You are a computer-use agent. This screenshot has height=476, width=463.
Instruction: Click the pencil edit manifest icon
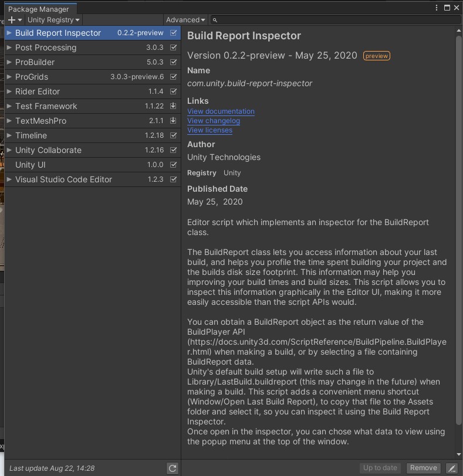[x=452, y=468]
